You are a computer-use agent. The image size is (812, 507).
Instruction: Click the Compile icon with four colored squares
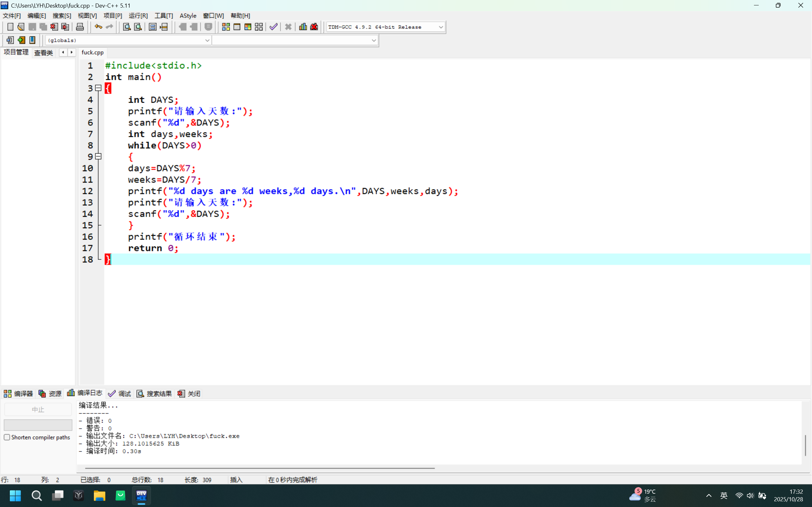coord(226,27)
